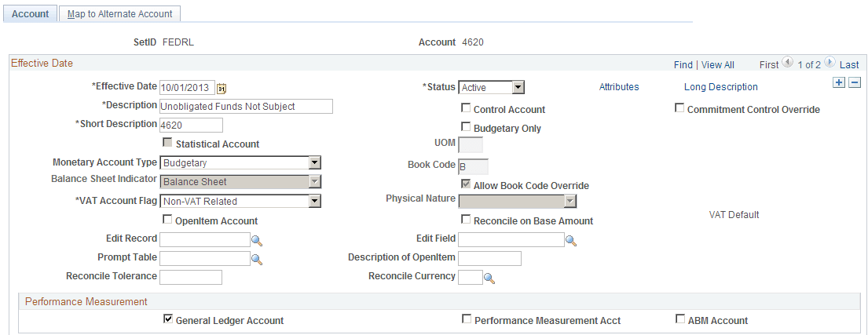Viewport: 868px width, 335px height.
Task: Click the Edit Record lookup magnifier
Action: click(x=257, y=241)
